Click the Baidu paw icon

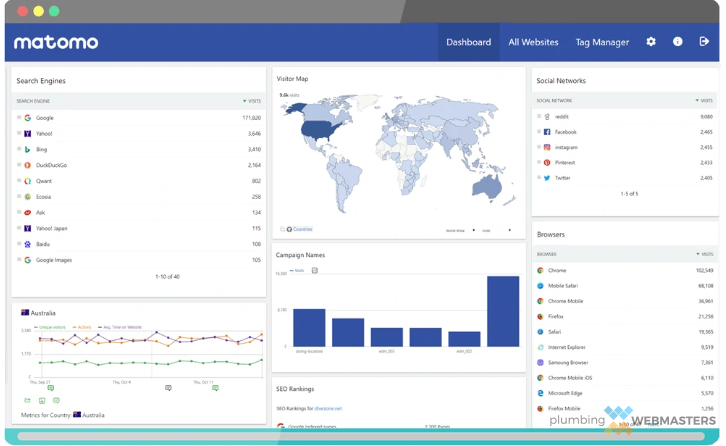click(x=28, y=244)
